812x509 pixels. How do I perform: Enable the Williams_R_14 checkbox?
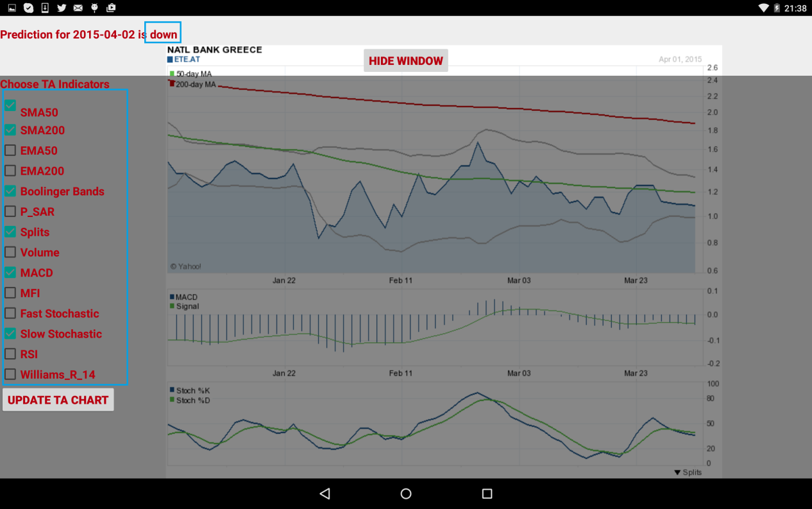coord(10,374)
